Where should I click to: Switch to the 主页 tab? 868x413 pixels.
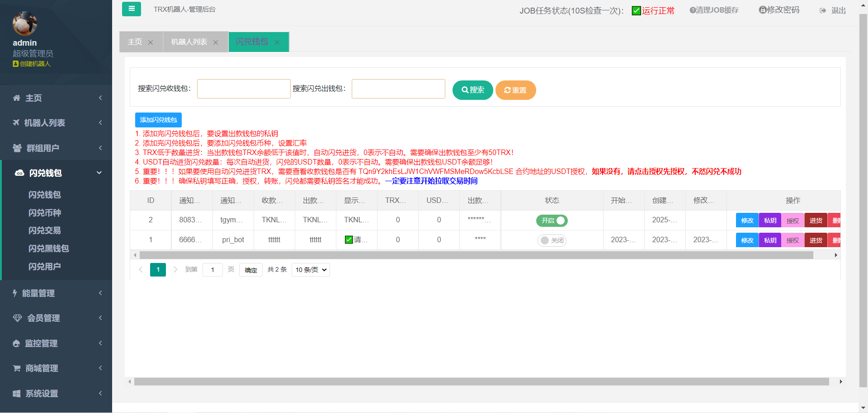coord(135,42)
